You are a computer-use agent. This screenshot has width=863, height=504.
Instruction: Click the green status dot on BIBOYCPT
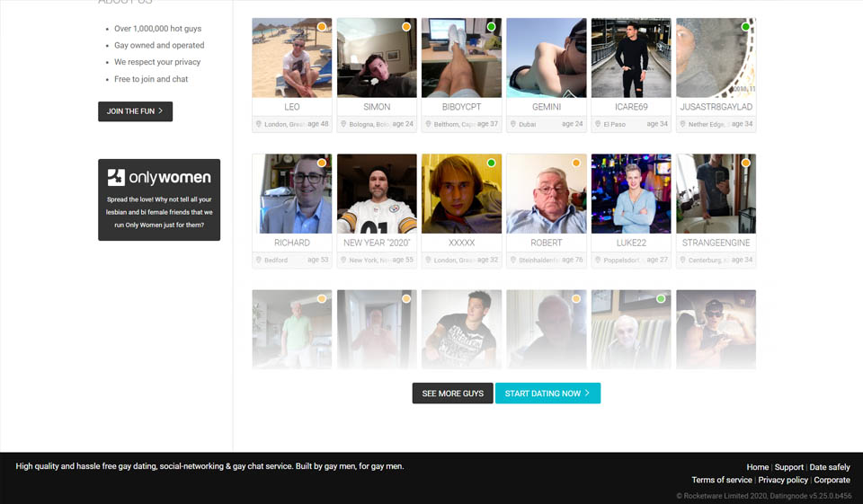[x=491, y=27]
